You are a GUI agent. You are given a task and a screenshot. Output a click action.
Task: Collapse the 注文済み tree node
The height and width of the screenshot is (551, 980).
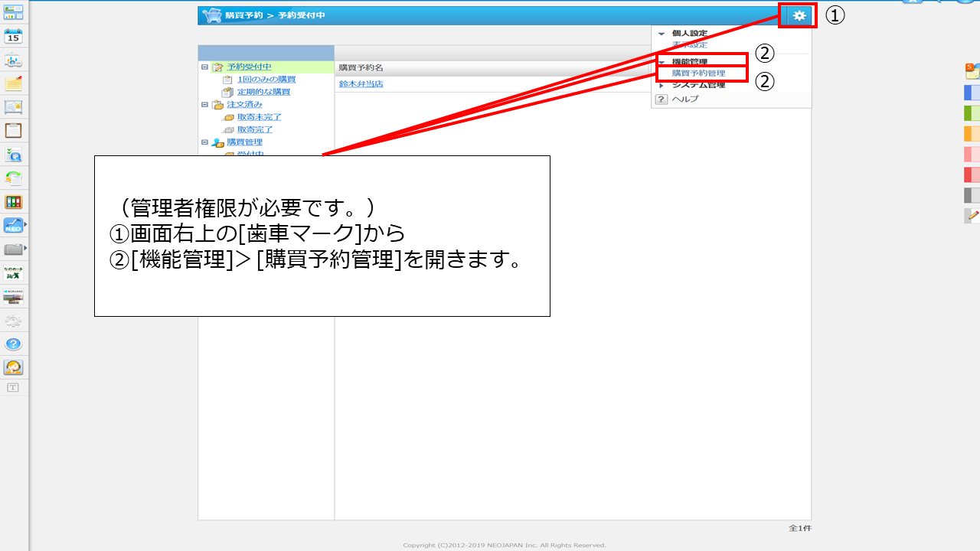click(x=204, y=105)
